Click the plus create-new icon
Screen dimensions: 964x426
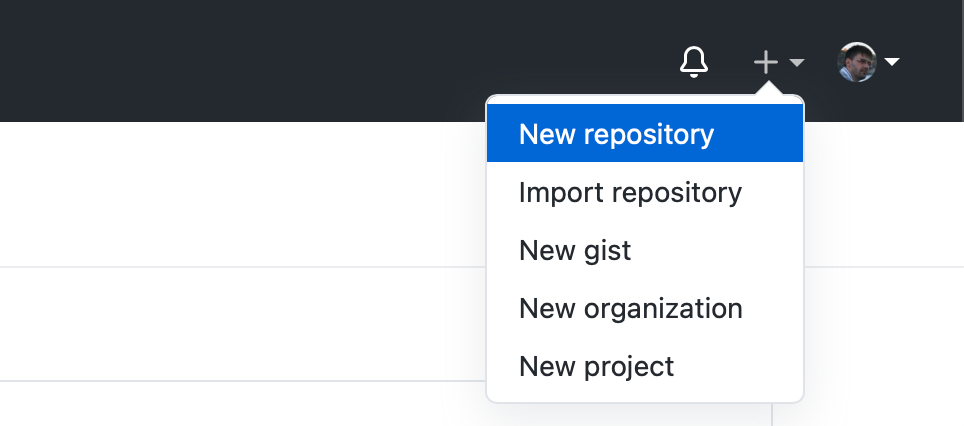765,62
